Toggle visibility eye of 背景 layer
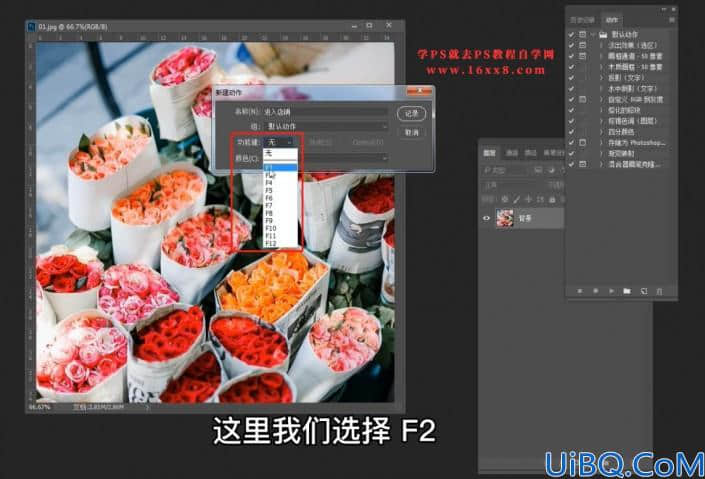Screen dimensions: 705x479 coord(486,218)
